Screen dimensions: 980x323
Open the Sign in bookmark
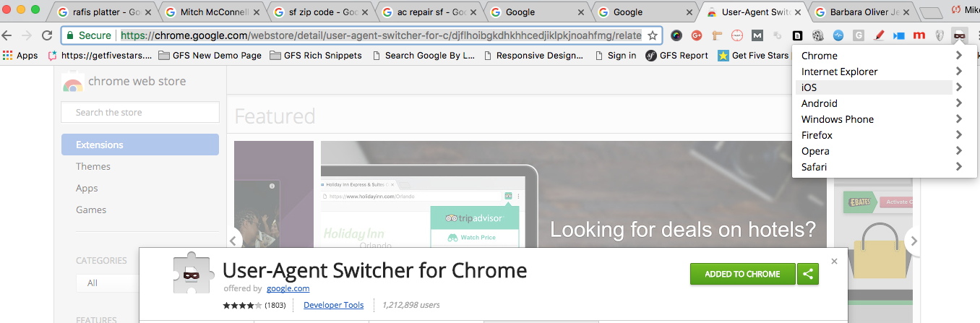pyautogui.click(x=615, y=56)
